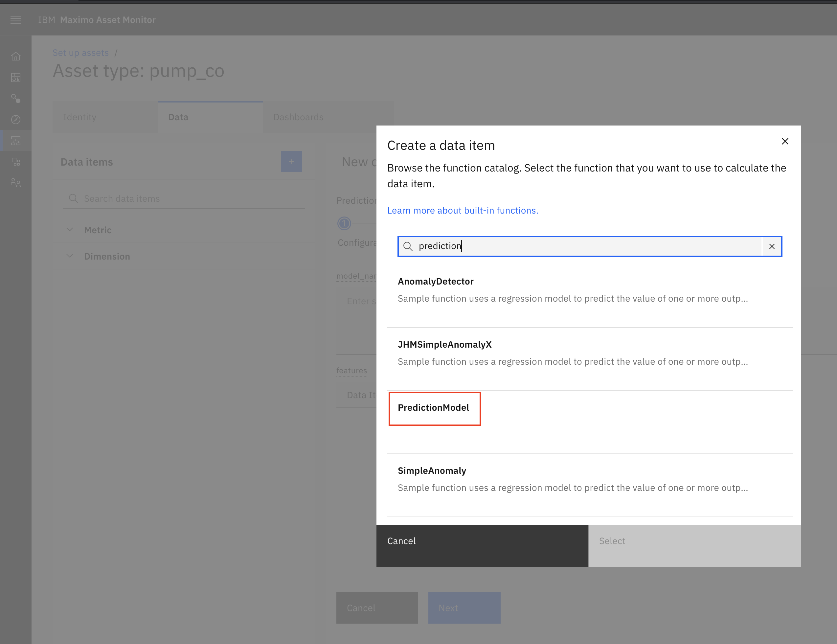Click the Search data items magnifier icon

[73, 198]
